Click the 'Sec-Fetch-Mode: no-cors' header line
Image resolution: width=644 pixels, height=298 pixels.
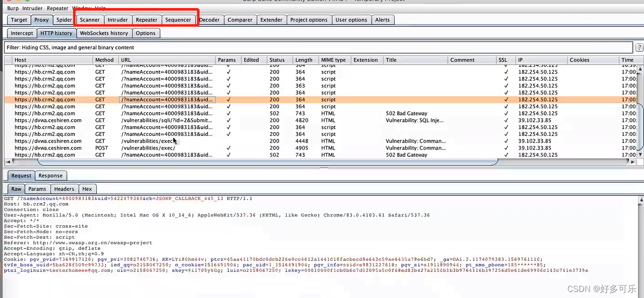point(41,232)
